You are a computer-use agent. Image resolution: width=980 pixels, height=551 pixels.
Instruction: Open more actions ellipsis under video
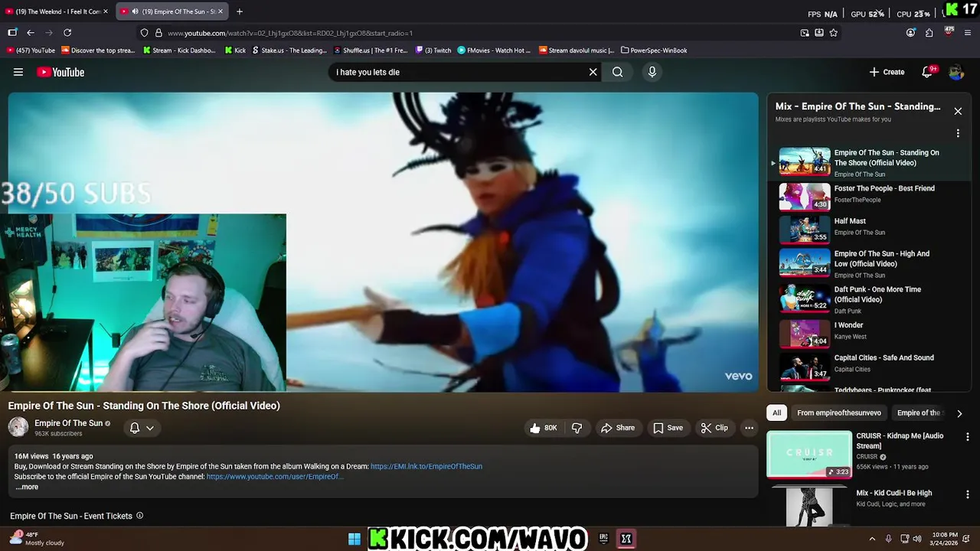click(749, 428)
